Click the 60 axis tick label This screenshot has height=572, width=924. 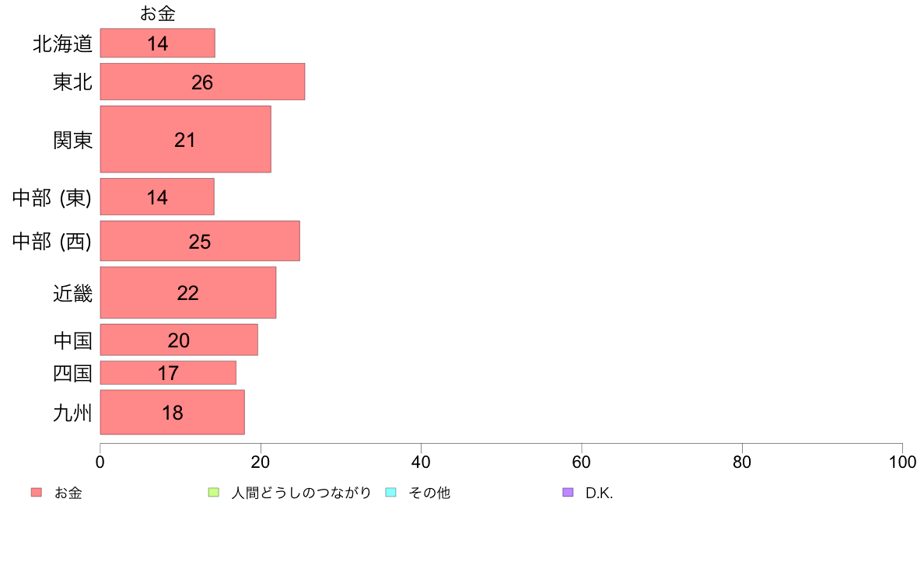581,462
